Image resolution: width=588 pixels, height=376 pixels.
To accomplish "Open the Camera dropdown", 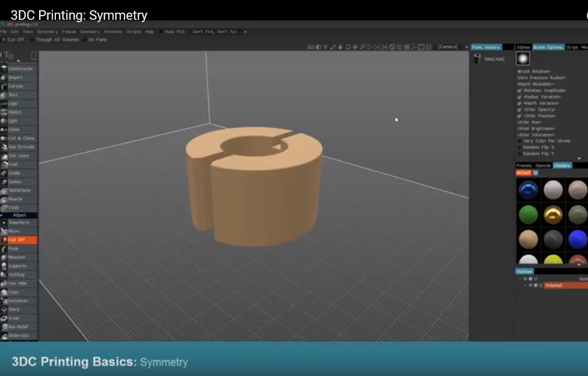I will tap(453, 47).
